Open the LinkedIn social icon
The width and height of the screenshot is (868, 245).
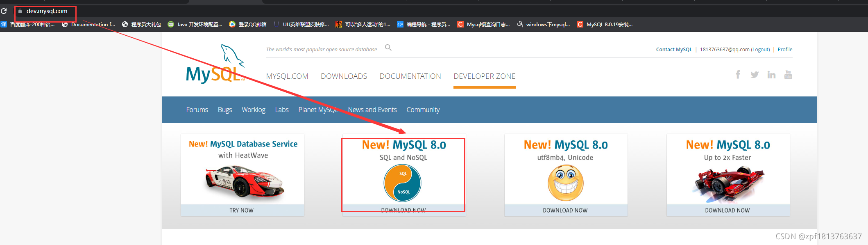tap(771, 75)
